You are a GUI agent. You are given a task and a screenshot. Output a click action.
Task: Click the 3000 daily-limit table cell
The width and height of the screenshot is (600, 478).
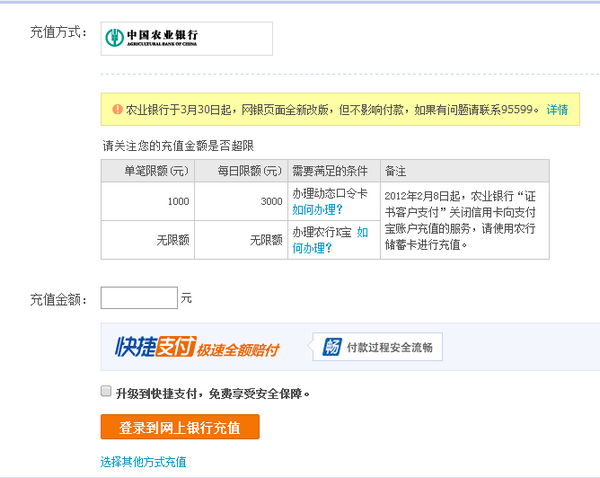[x=271, y=202]
